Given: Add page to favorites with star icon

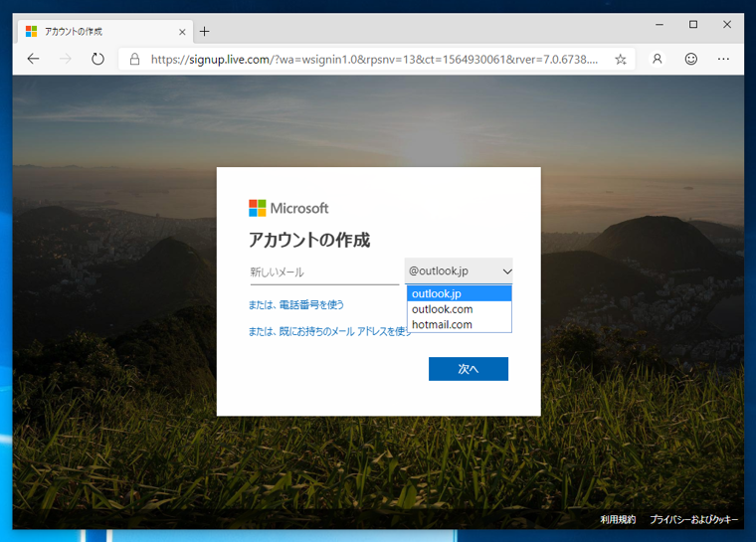Looking at the screenshot, I should click(621, 59).
